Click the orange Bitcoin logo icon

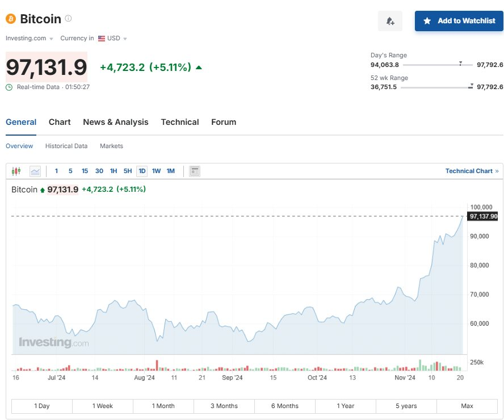(11, 19)
